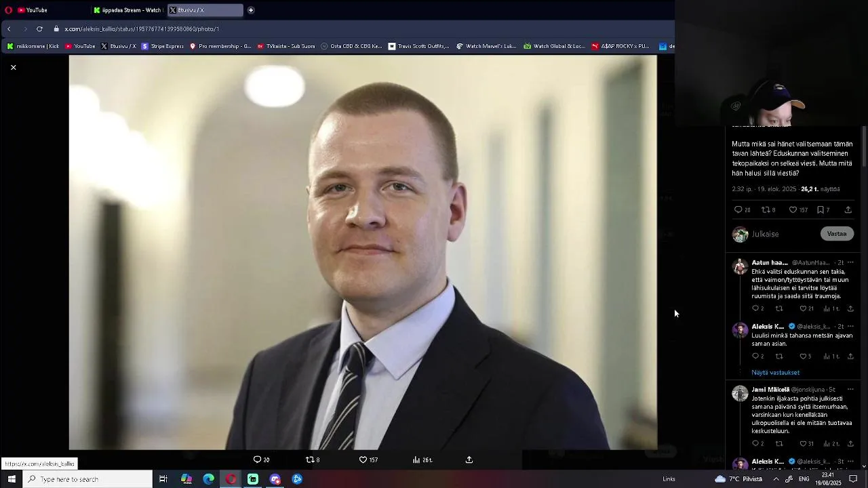Show hidden system tray icons
The height and width of the screenshot is (488, 868).
pyautogui.click(x=776, y=479)
